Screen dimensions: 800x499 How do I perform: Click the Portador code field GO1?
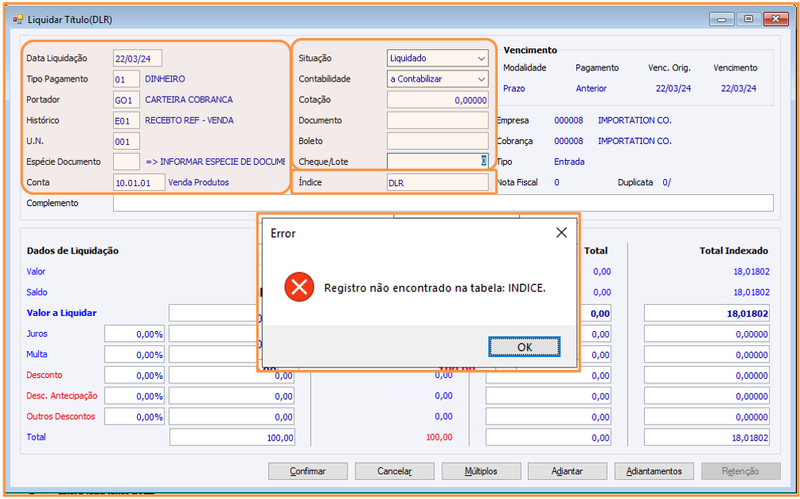[127, 100]
